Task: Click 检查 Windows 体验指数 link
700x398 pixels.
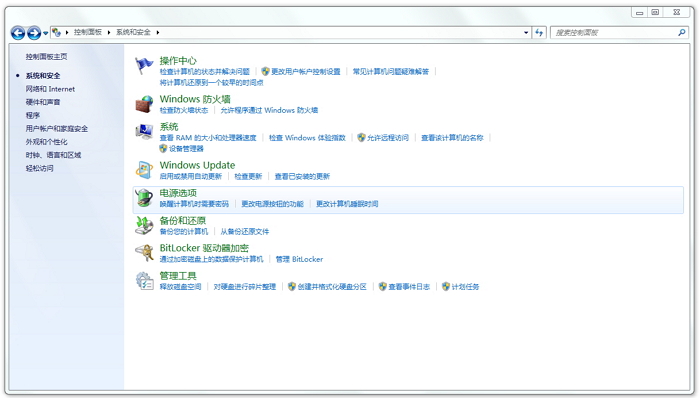Action: pyautogui.click(x=307, y=138)
